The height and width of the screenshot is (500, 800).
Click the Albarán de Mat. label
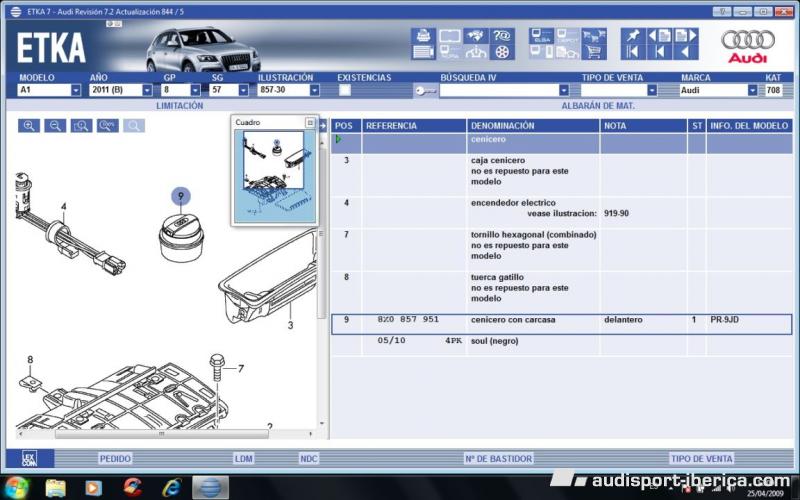(598, 106)
